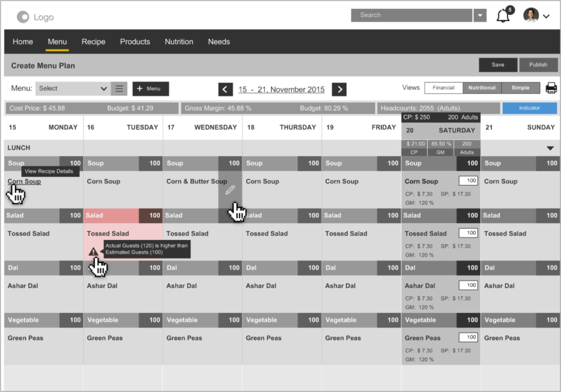Click the Save button
The width and height of the screenshot is (561, 392).
coord(497,65)
